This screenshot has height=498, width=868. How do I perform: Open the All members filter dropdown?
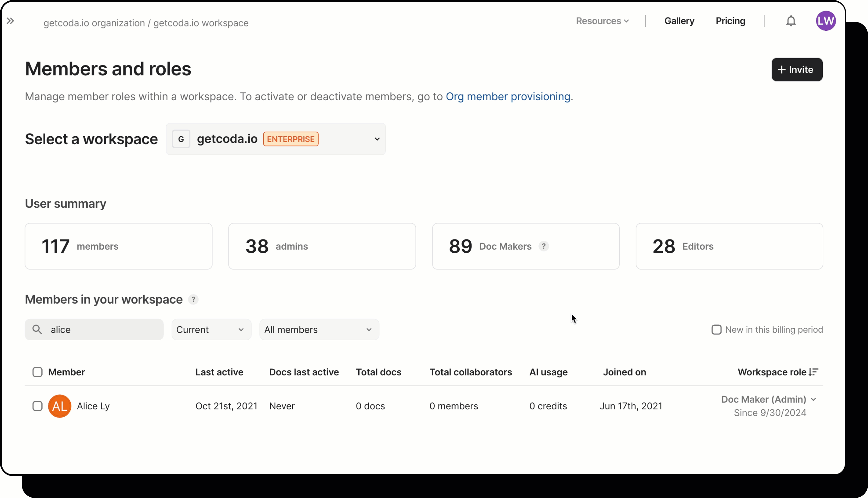click(x=319, y=330)
